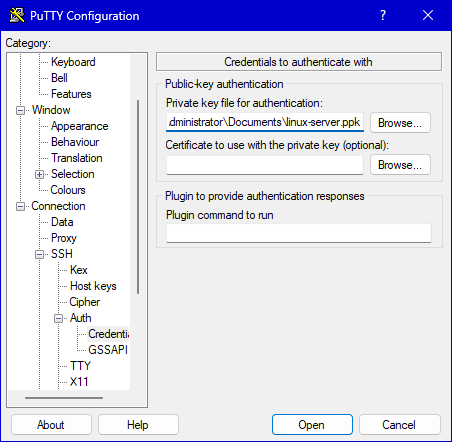Open the GSSAPI settings

click(x=108, y=350)
